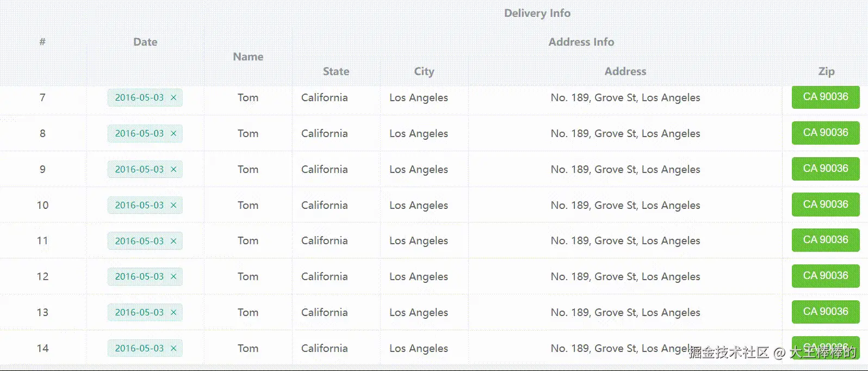The height and width of the screenshot is (371, 868).
Task: Select the State column header
Action: 336,72
